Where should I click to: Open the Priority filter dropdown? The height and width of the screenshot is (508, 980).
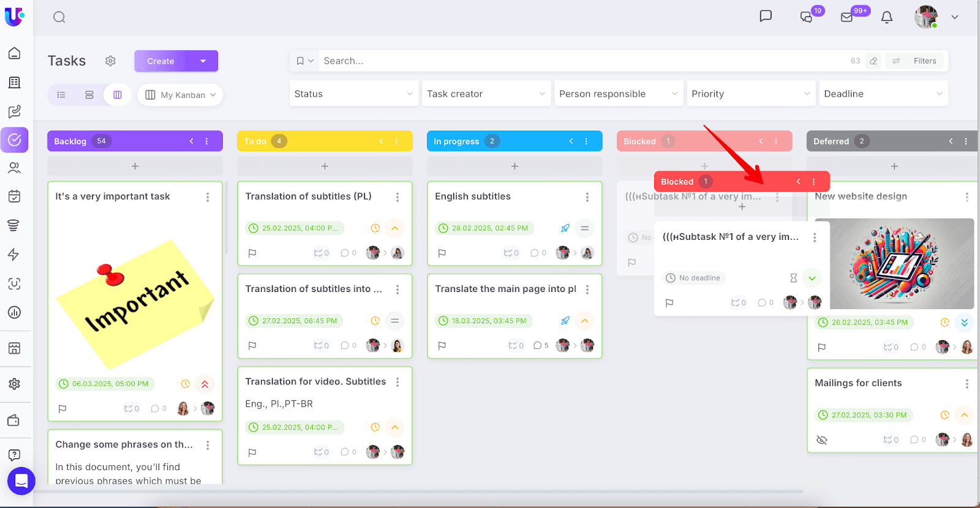coord(750,94)
